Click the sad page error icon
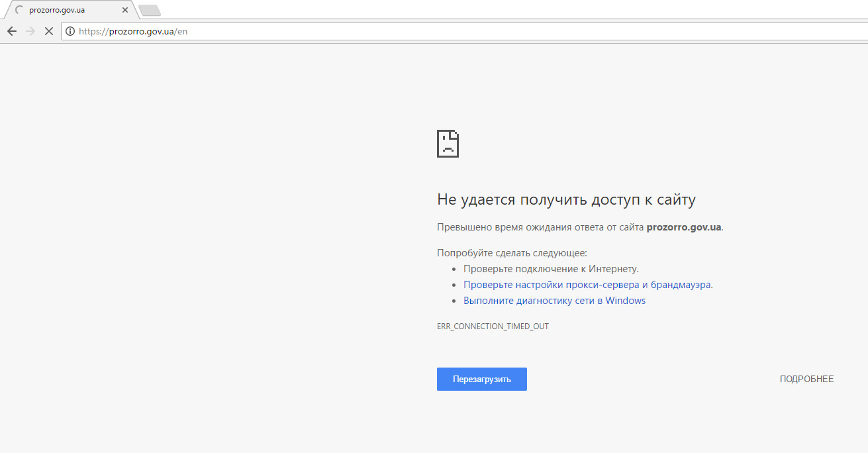 448,143
